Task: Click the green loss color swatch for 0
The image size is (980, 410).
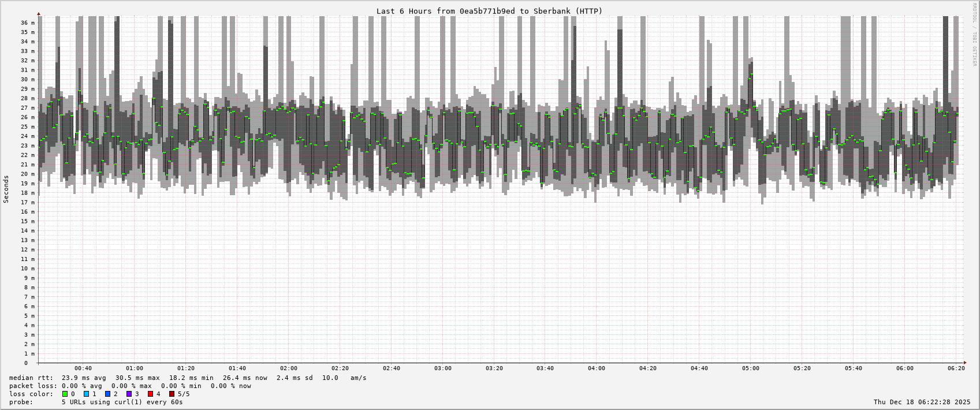Action: (65, 394)
